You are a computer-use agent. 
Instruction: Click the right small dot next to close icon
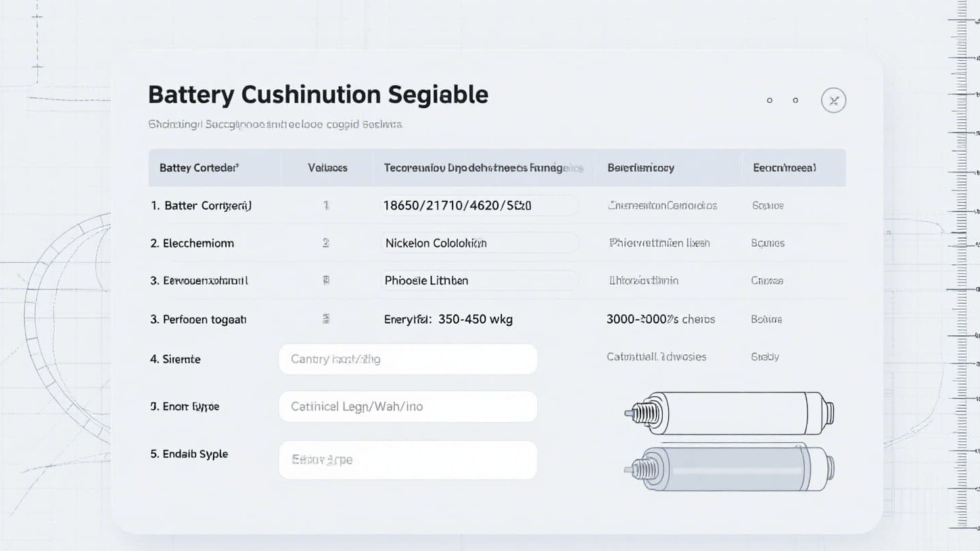(x=795, y=101)
